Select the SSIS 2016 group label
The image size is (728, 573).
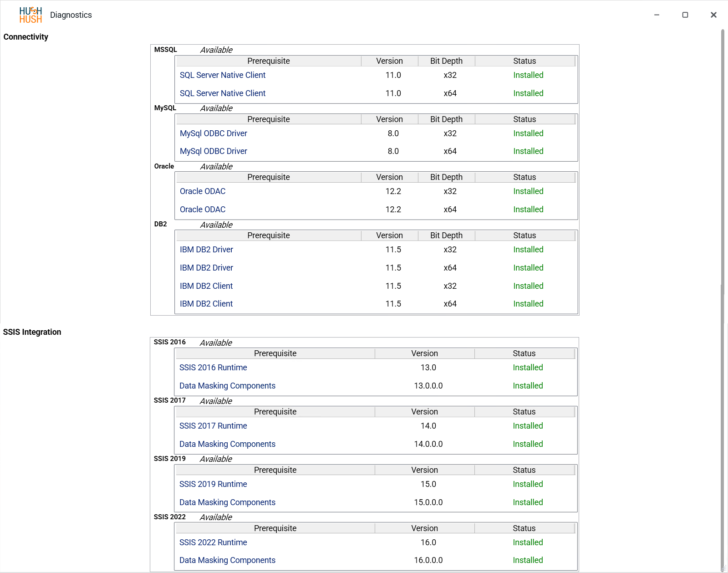169,342
